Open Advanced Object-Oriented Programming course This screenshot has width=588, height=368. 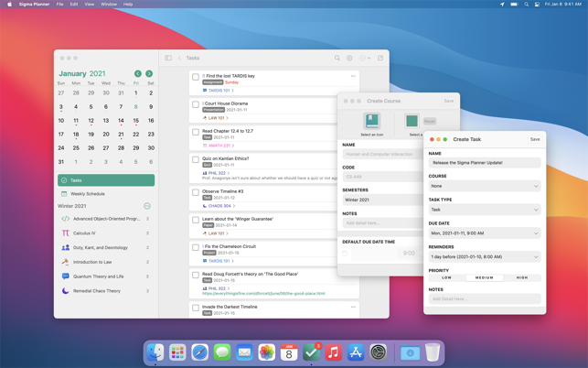click(x=106, y=219)
